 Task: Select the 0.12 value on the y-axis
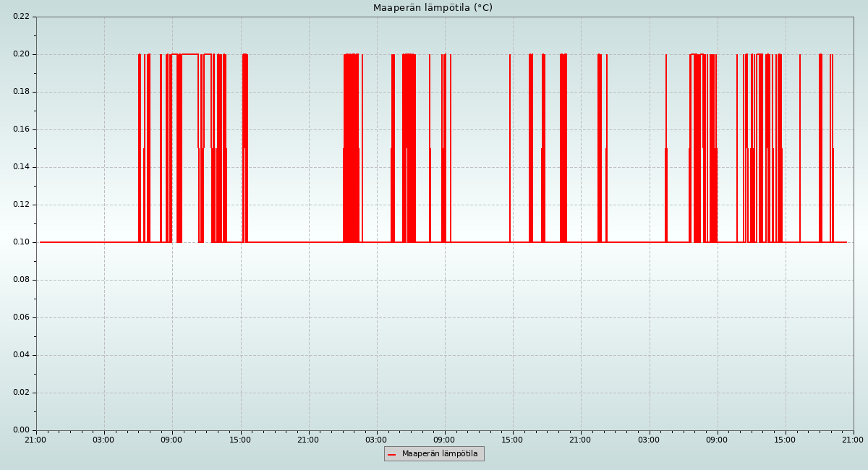click(x=21, y=205)
